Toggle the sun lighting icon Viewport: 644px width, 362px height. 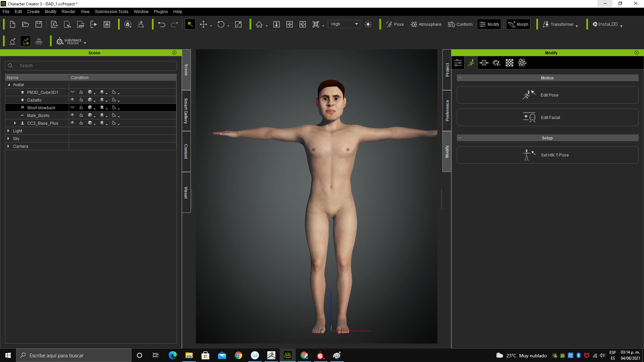click(x=368, y=24)
